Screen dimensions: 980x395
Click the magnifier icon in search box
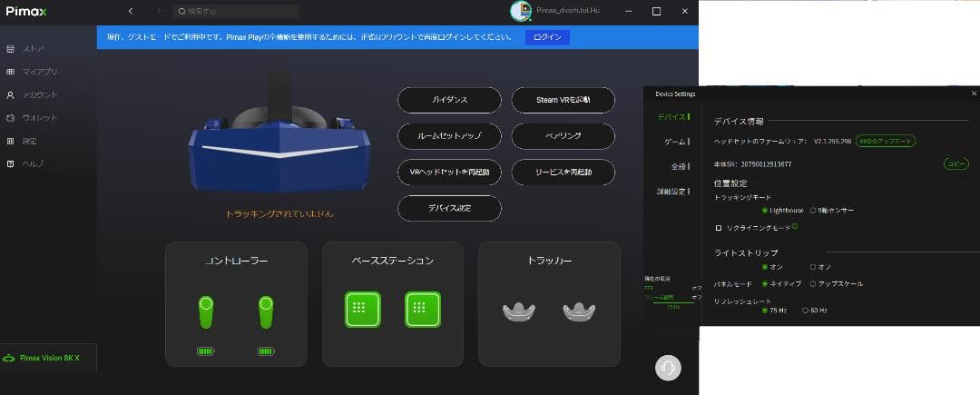pyautogui.click(x=181, y=11)
